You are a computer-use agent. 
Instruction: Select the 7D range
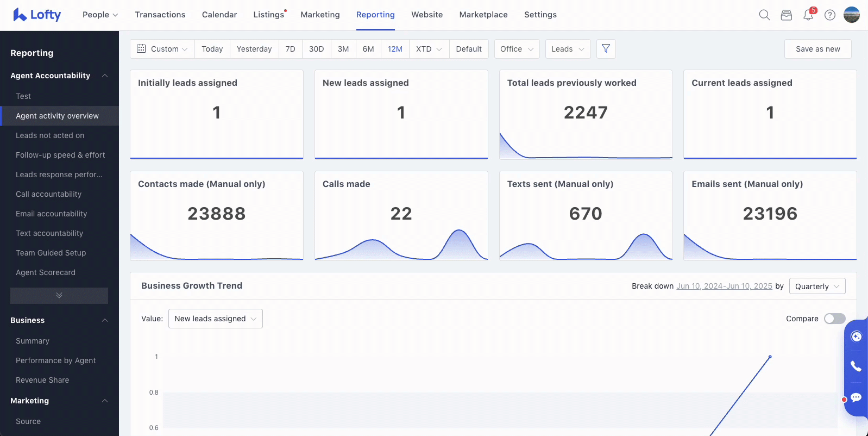point(291,49)
